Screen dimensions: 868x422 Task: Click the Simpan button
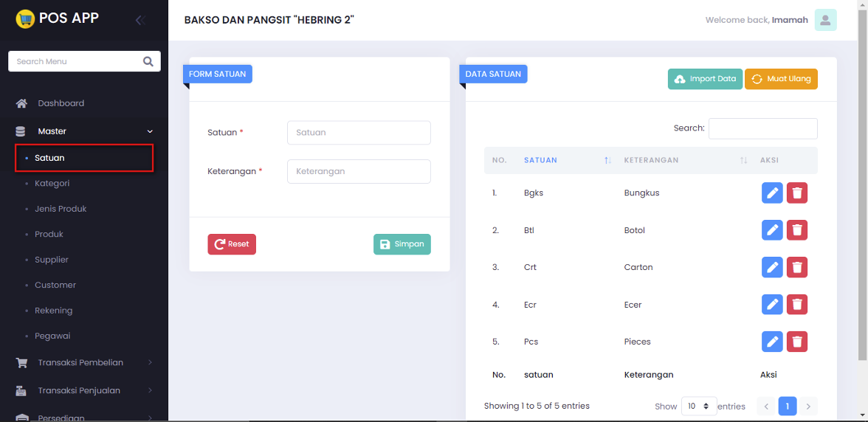point(402,244)
